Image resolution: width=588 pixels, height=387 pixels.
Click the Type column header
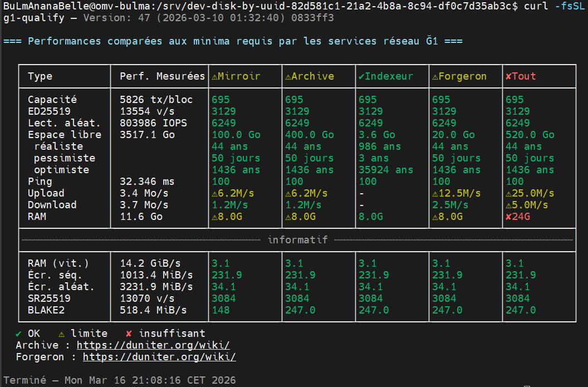click(x=40, y=77)
